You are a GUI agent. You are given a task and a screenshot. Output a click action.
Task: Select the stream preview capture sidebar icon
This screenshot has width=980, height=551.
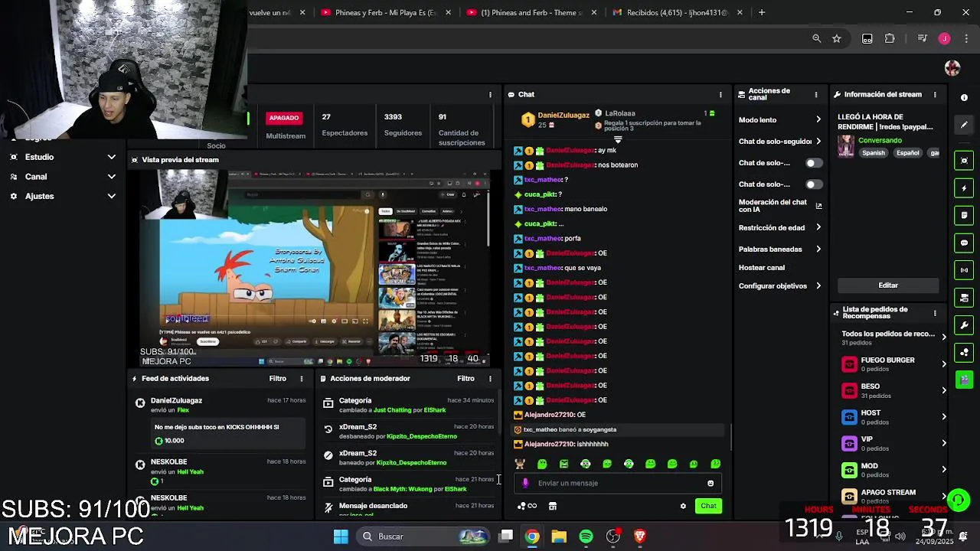(x=964, y=160)
